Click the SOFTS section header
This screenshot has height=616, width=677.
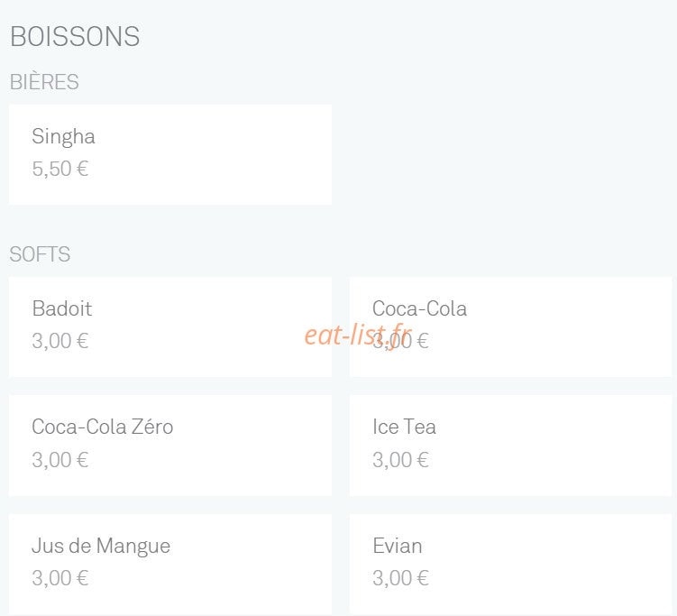(40, 254)
